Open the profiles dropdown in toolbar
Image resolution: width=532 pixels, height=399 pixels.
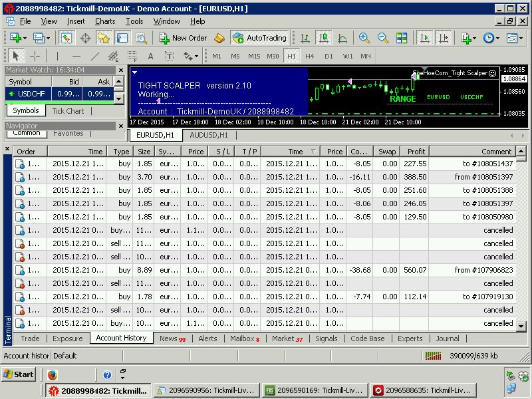pyautogui.click(x=47, y=38)
